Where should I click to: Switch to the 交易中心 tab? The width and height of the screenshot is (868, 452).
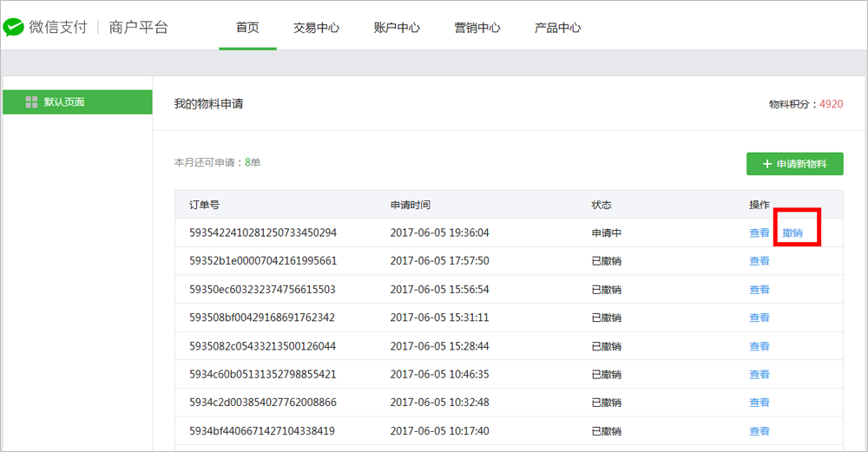coord(316,28)
